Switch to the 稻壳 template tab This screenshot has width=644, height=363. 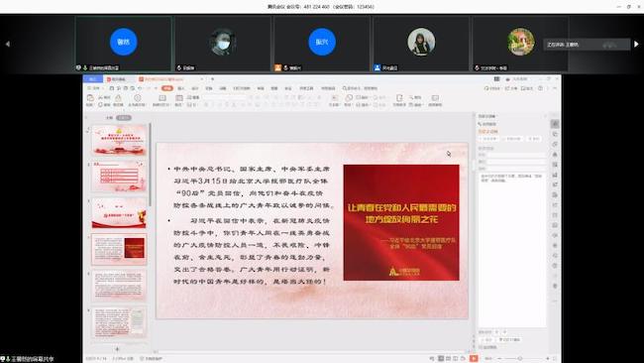119,79
